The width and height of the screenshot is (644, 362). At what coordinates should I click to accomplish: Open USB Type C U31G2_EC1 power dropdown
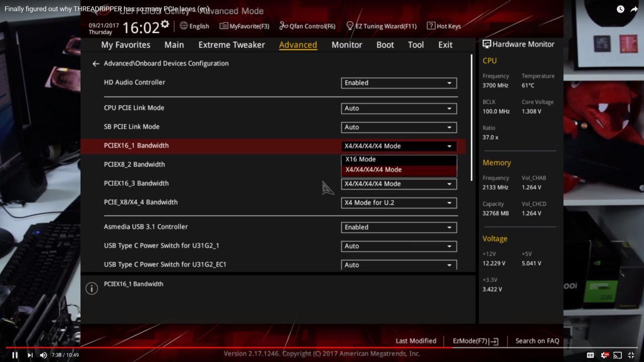[x=399, y=265]
